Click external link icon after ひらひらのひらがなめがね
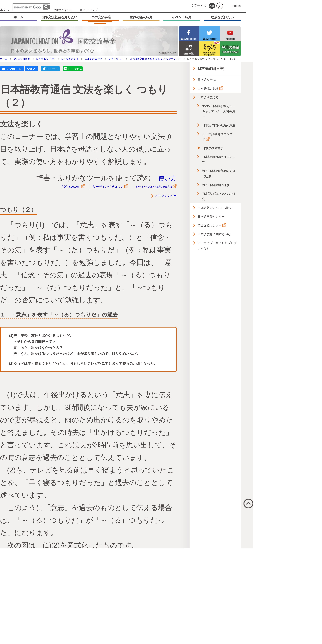 [x=174, y=186]
